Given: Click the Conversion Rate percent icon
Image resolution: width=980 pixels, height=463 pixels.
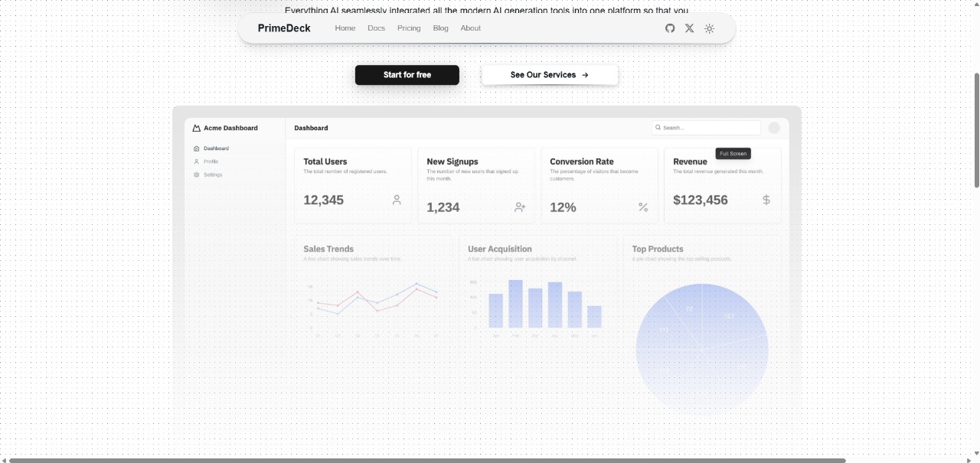Looking at the screenshot, I should [x=643, y=207].
